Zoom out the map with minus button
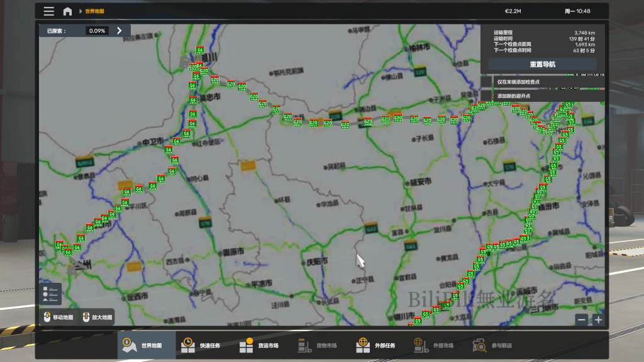The height and width of the screenshot is (362, 644). pos(582,320)
